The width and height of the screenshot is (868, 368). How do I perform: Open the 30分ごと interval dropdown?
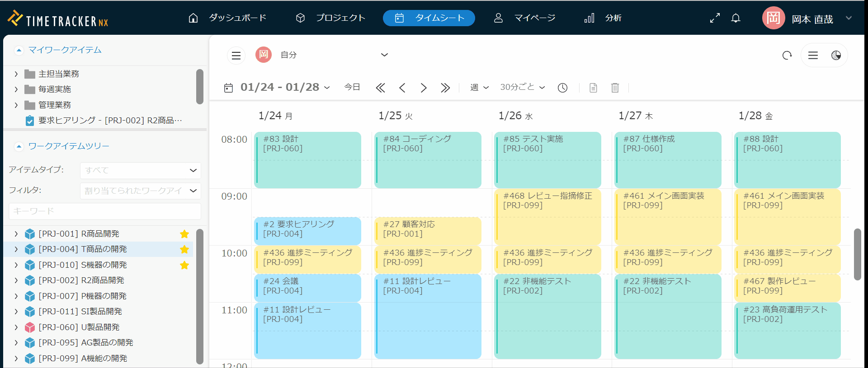tap(523, 87)
